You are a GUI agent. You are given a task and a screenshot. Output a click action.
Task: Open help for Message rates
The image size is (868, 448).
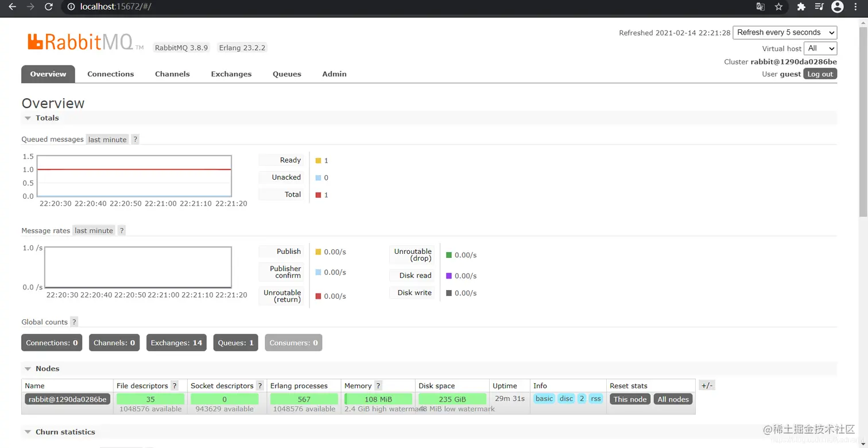tap(122, 230)
